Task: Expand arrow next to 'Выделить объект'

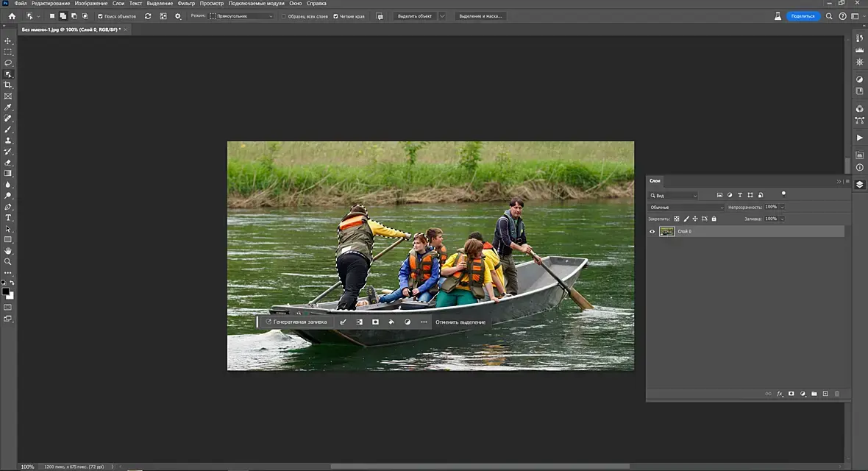Action: (x=442, y=16)
